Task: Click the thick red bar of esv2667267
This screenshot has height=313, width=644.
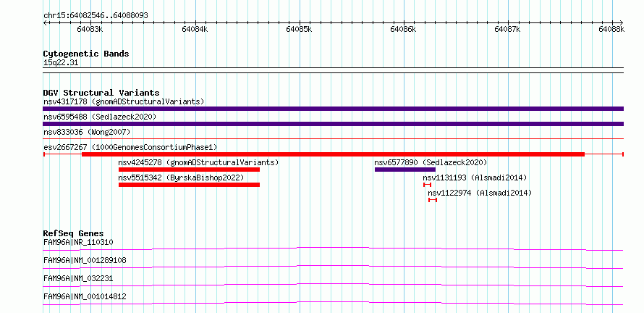Action: click(x=333, y=154)
